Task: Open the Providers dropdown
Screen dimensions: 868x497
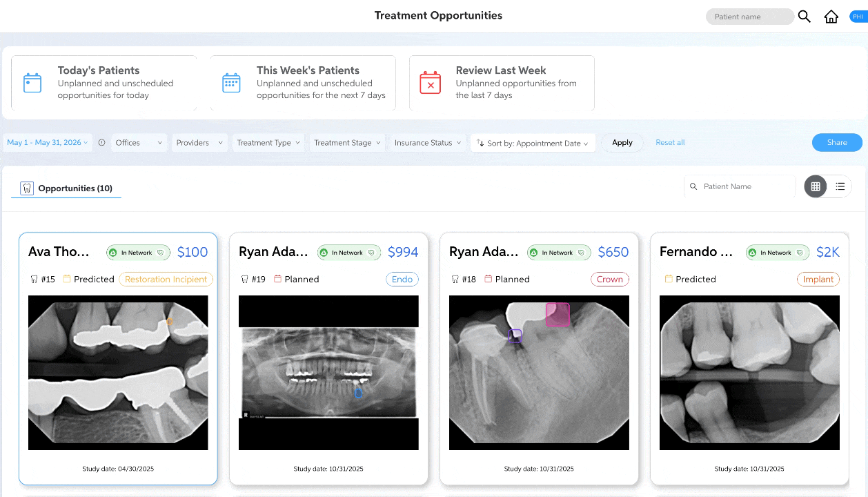Action: click(199, 143)
